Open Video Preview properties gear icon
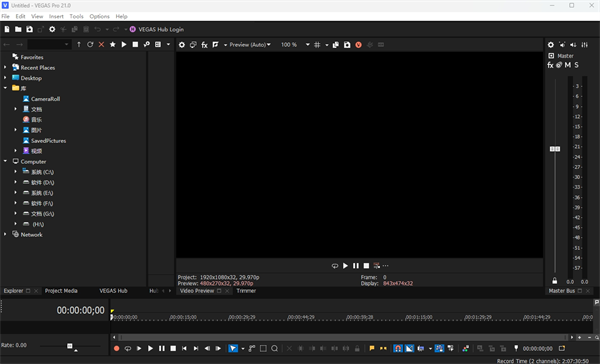This screenshot has height=364, width=600. pyautogui.click(x=182, y=45)
